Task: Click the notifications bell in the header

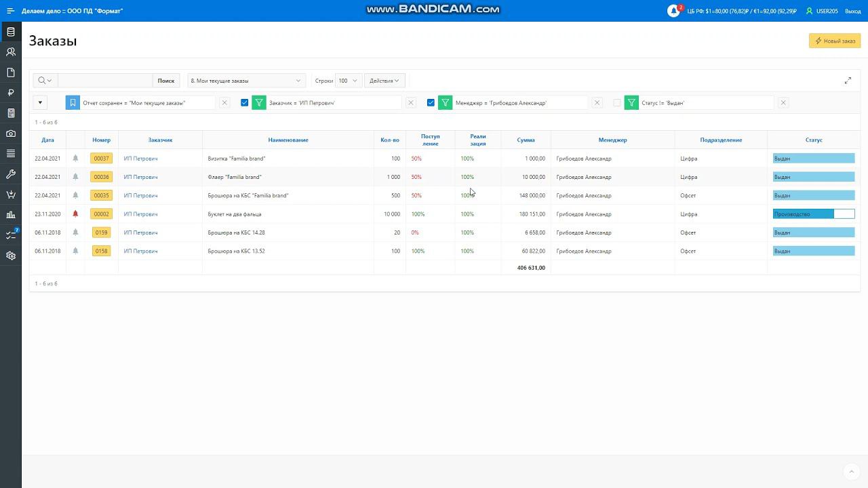Action: click(x=674, y=11)
